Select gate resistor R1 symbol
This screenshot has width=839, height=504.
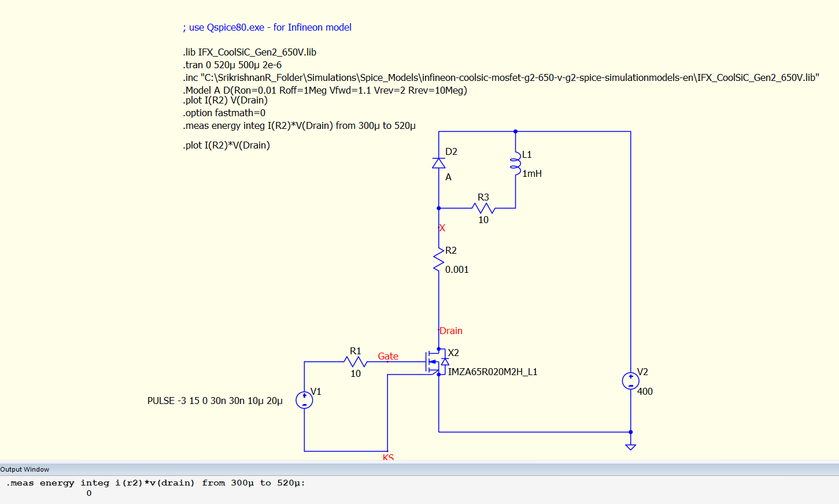pos(355,362)
